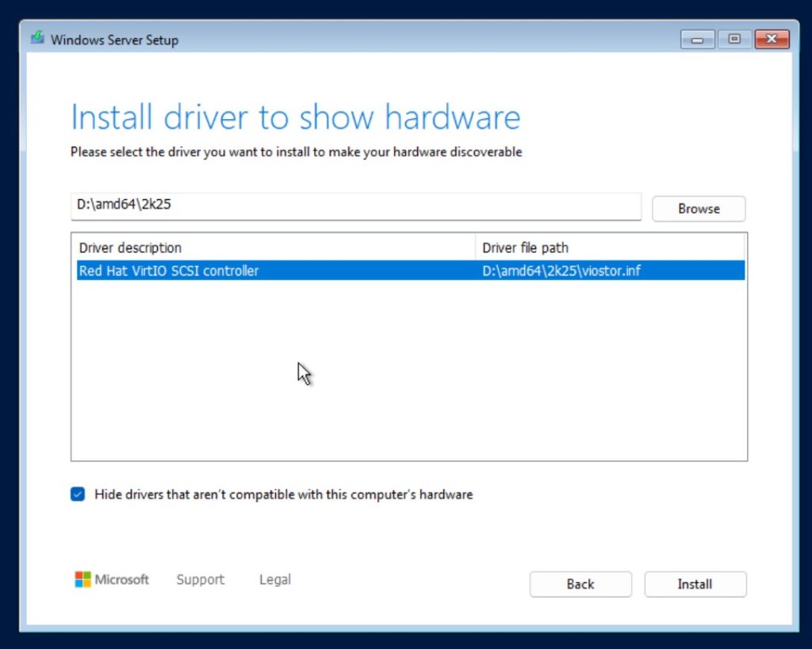Click the Install button
This screenshot has height=649, width=812.
click(x=695, y=584)
